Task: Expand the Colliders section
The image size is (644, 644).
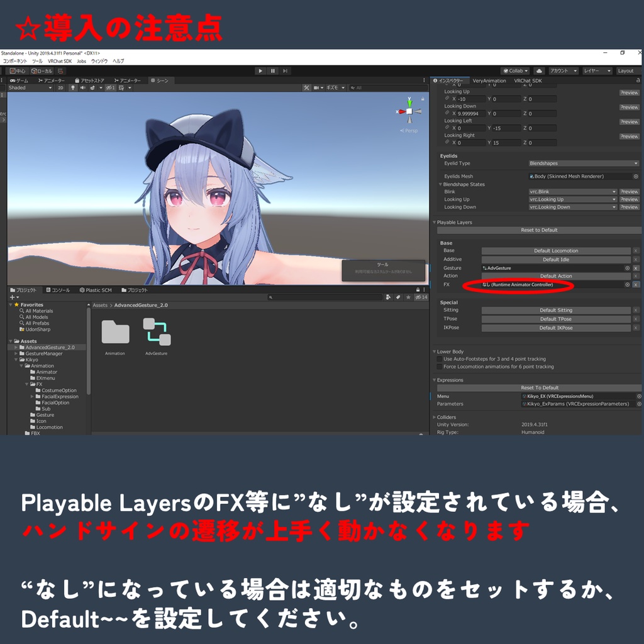Action: pyautogui.click(x=434, y=418)
